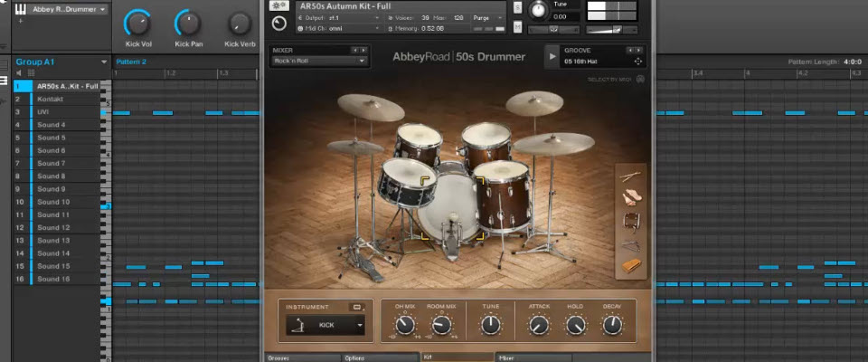The width and height of the screenshot is (868, 362).
Task: Play the 05 16th Hat groove
Action: [552, 56]
